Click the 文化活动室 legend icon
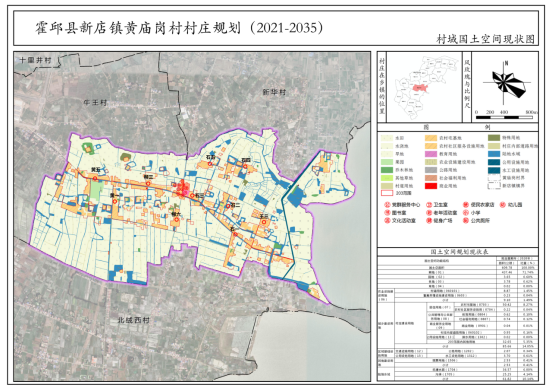 coord(387,221)
